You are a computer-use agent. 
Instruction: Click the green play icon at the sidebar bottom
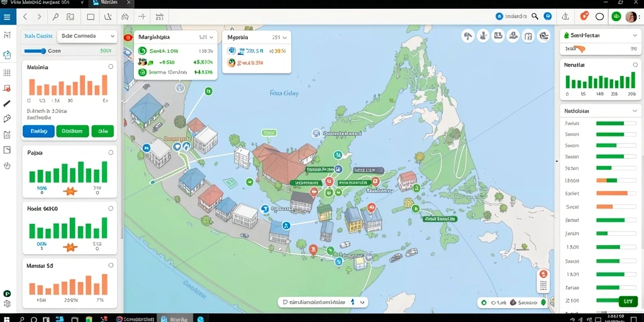(x=7, y=294)
